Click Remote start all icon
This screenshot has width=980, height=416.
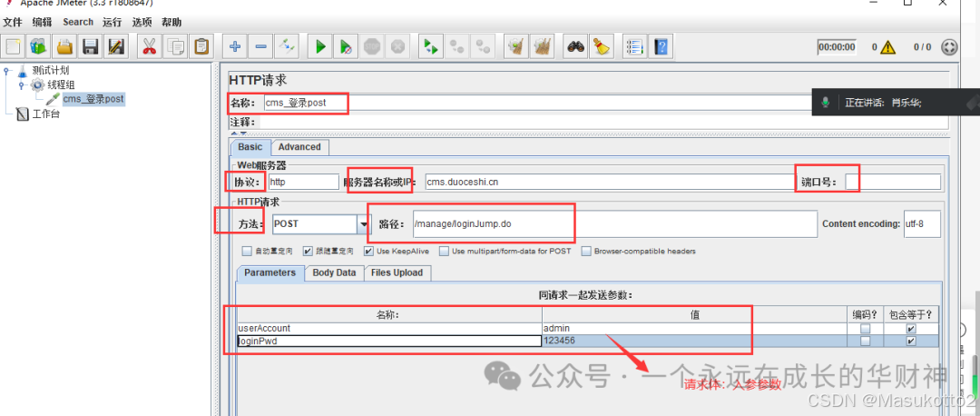tap(431, 45)
